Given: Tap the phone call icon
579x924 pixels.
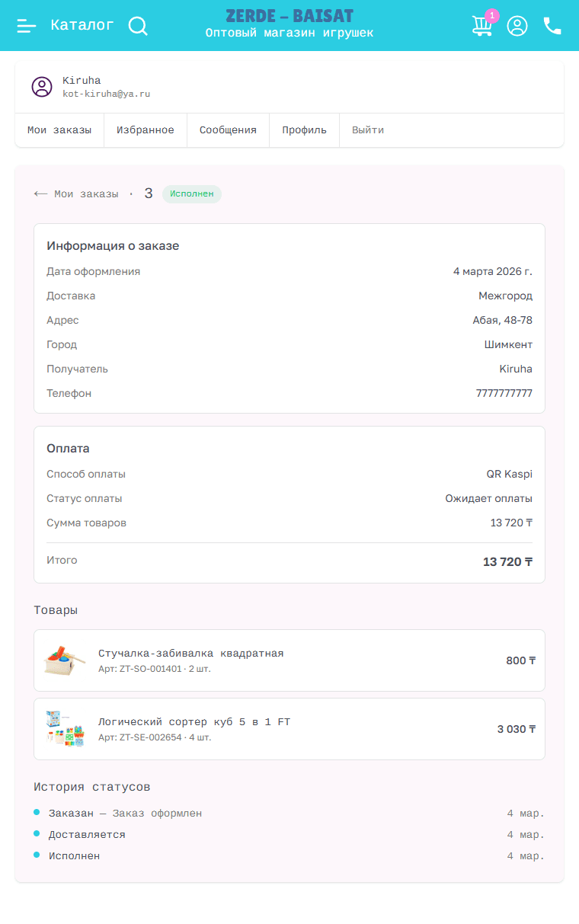Looking at the screenshot, I should [x=552, y=26].
